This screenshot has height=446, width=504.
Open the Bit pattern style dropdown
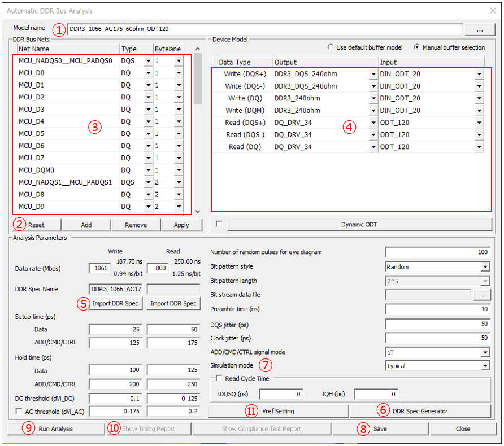[485, 267]
